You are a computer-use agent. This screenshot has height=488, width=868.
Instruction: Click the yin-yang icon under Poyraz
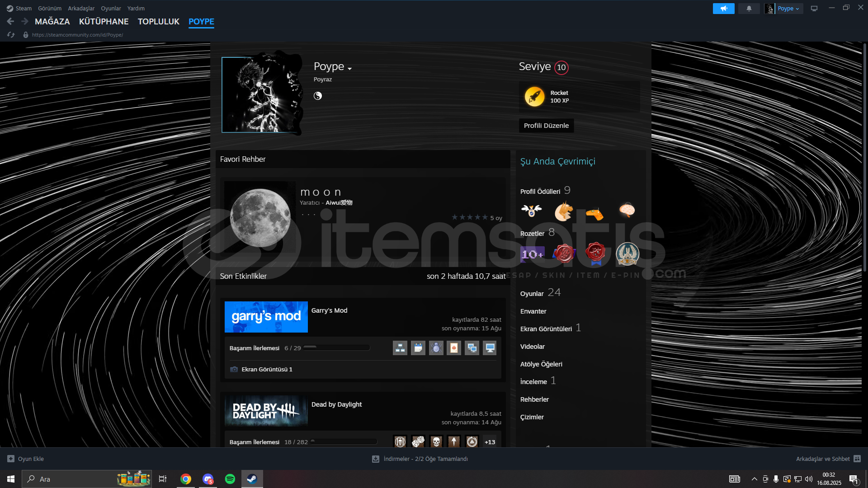318,96
